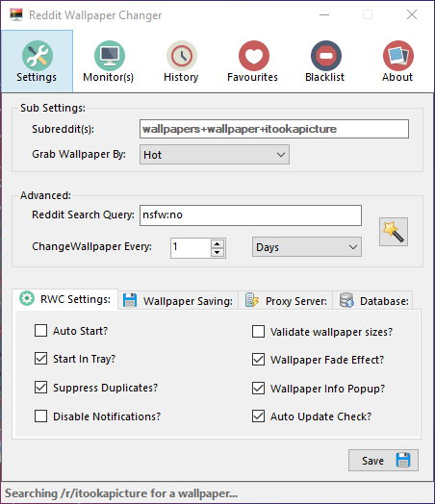Enable the Auto Start checkbox

[x=40, y=331]
